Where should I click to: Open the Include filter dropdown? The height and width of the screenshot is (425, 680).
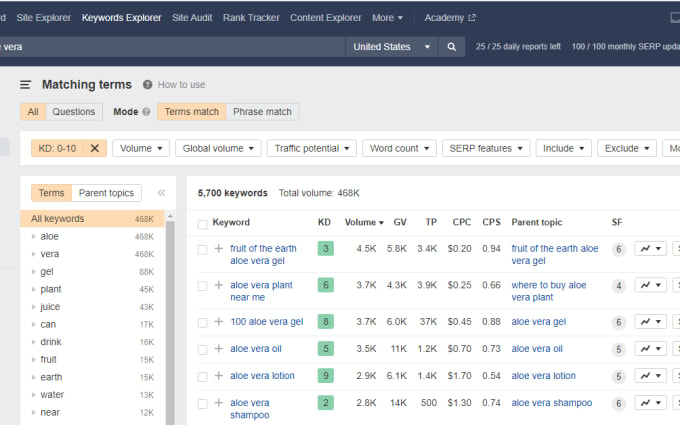pos(563,148)
